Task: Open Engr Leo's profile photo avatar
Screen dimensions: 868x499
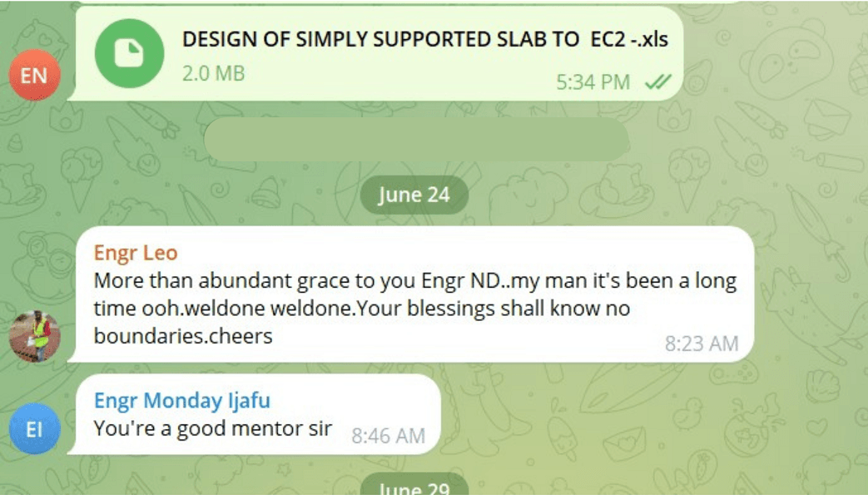Action: [x=34, y=336]
